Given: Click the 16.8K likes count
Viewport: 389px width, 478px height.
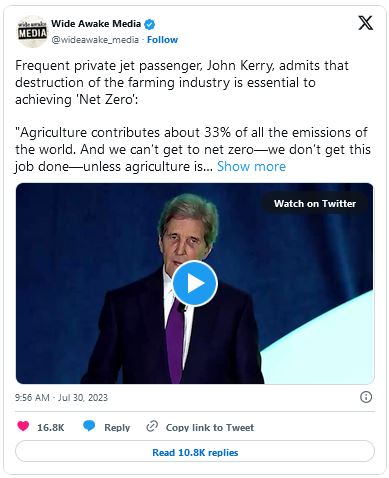Looking at the screenshot, I should point(51,427).
